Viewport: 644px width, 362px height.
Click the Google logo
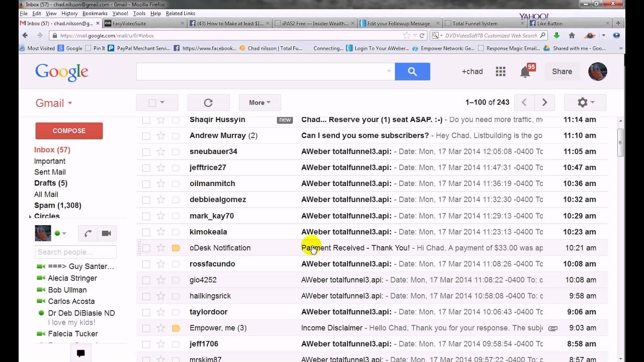tap(62, 72)
